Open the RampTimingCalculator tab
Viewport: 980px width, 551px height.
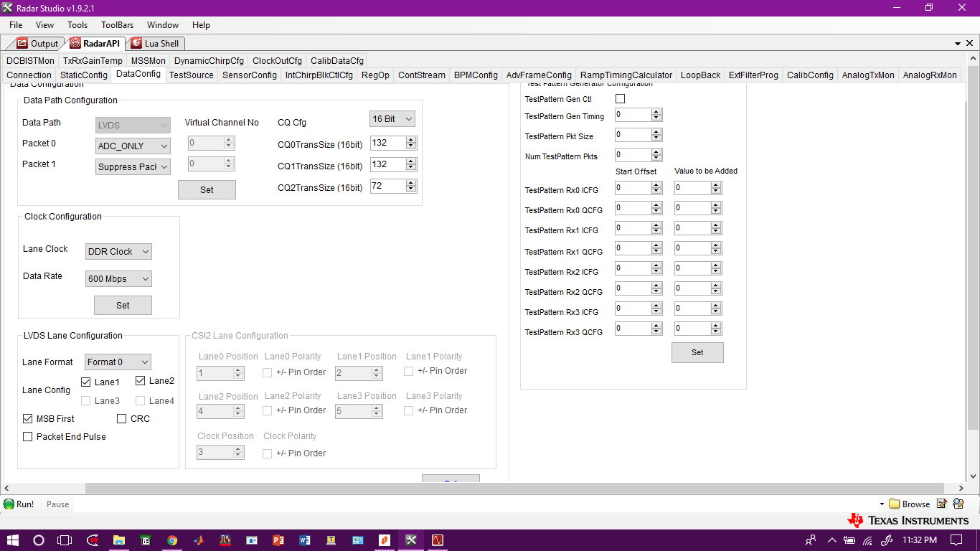tap(626, 75)
